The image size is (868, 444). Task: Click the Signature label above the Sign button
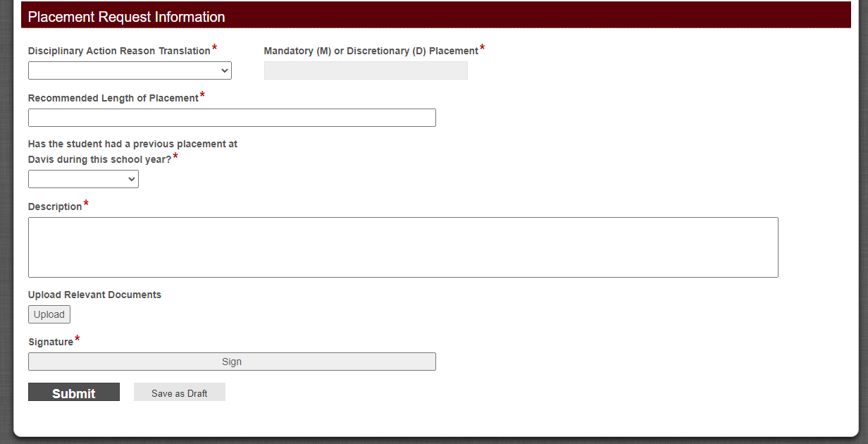tap(50, 341)
